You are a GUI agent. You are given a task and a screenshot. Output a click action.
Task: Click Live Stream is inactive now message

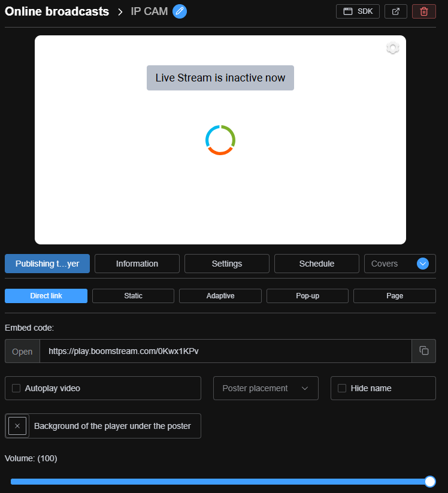220,78
